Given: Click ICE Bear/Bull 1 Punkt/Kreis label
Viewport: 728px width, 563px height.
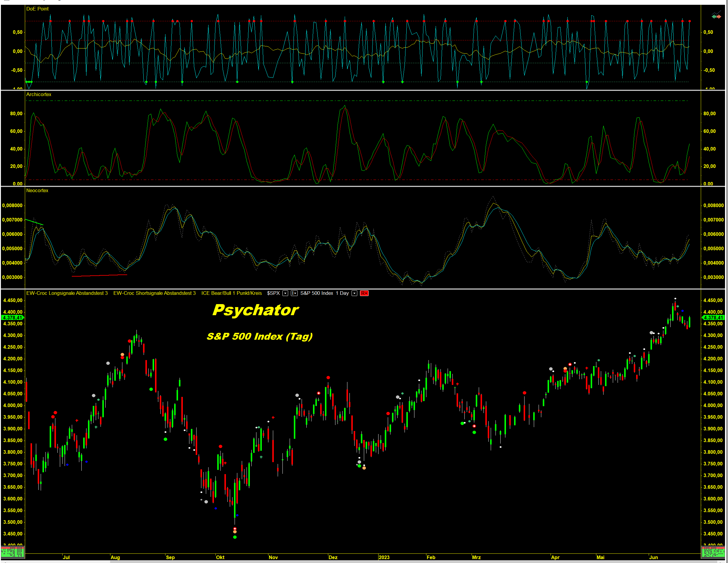Looking at the screenshot, I should click(x=231, y=293).
